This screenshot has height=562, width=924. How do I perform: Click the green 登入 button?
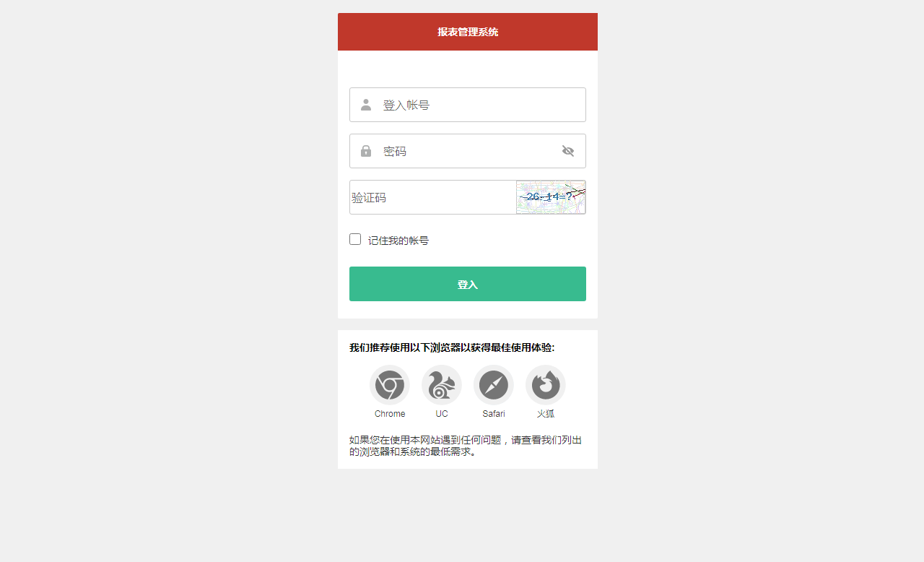468,284
